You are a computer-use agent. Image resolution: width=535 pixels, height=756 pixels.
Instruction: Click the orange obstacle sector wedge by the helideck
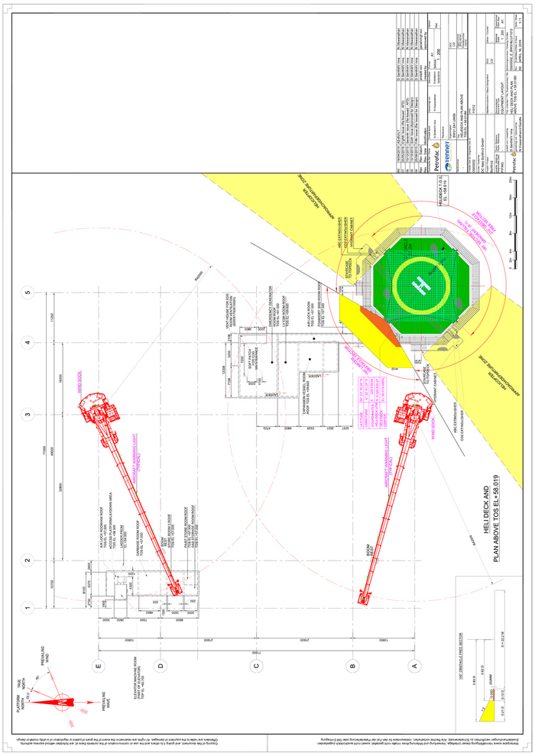pos(380,327)
